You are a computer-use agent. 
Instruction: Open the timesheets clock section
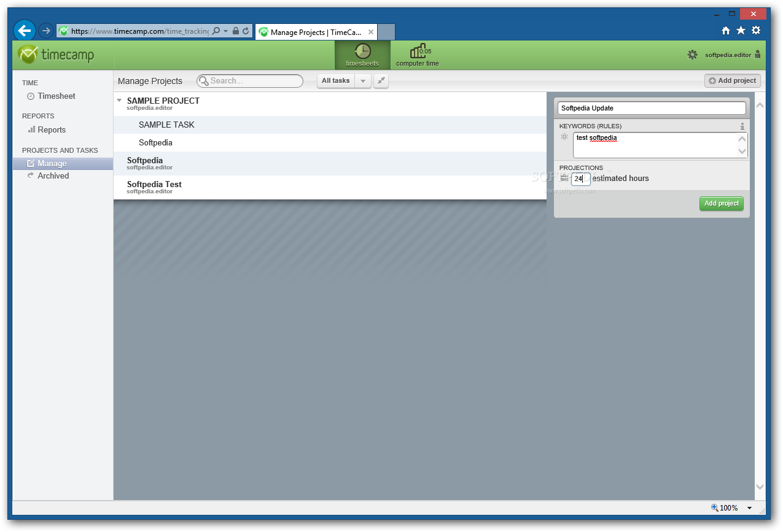(362, 55)
